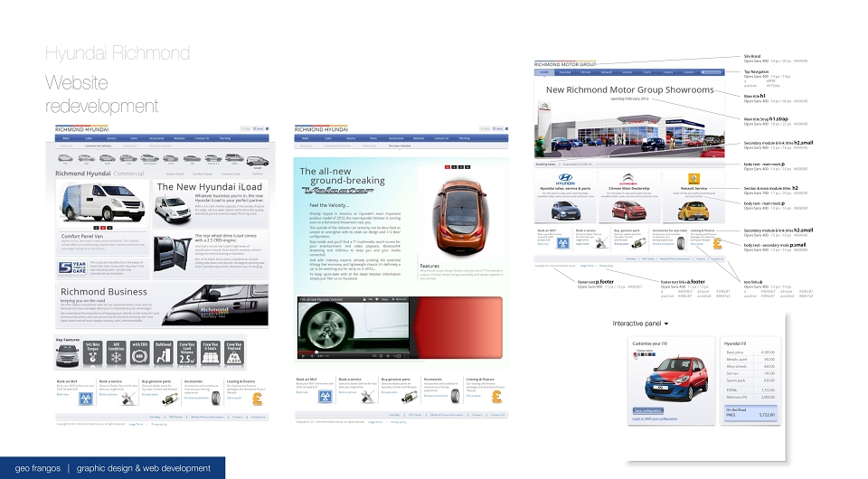Select the iLoad van thumbnail in model row
868x479 pixels.
click(258, 162)
